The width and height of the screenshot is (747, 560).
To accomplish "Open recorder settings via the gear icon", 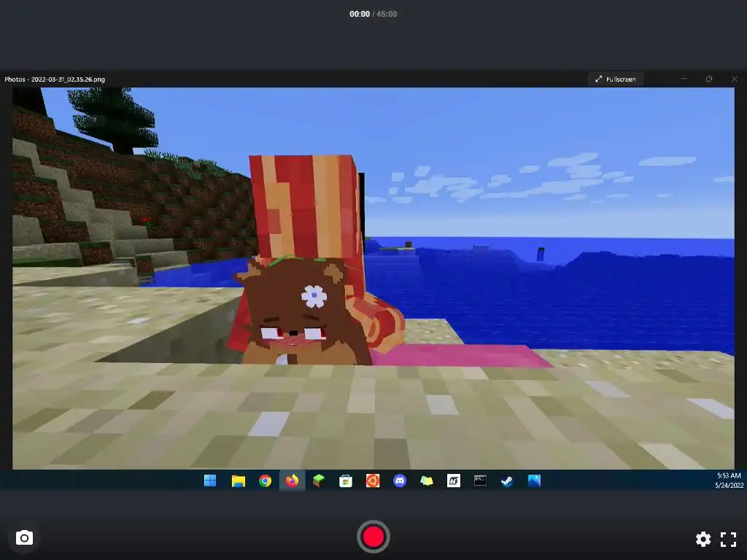I will tap(703, 539).
